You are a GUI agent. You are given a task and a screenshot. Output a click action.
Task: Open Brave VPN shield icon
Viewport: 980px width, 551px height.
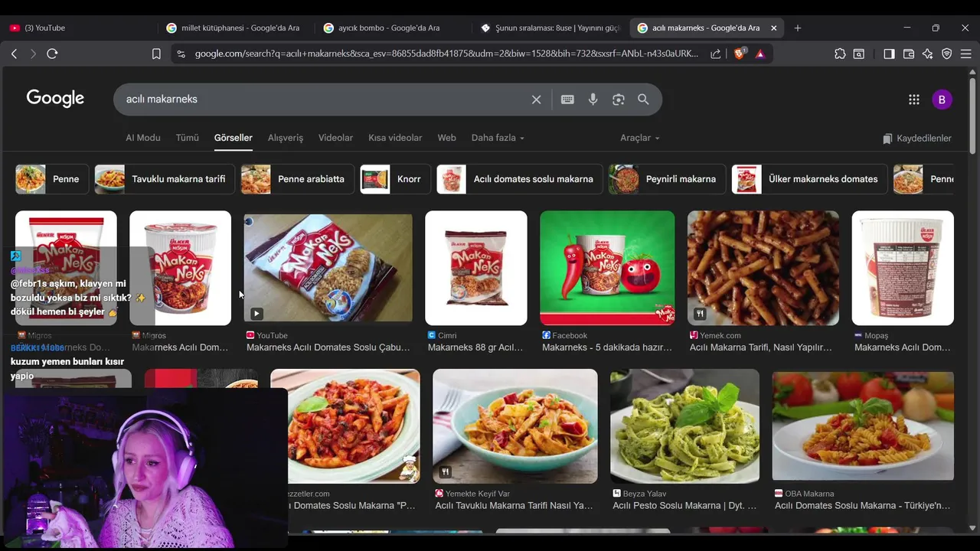click(947, 54)
